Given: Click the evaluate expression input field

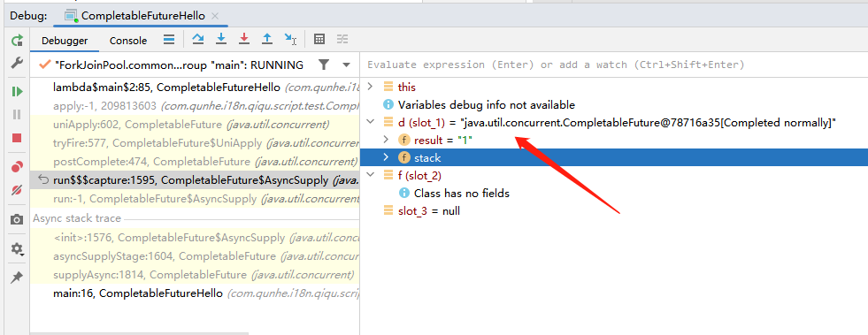Looking at the screenshot, I should click(613, 65).
